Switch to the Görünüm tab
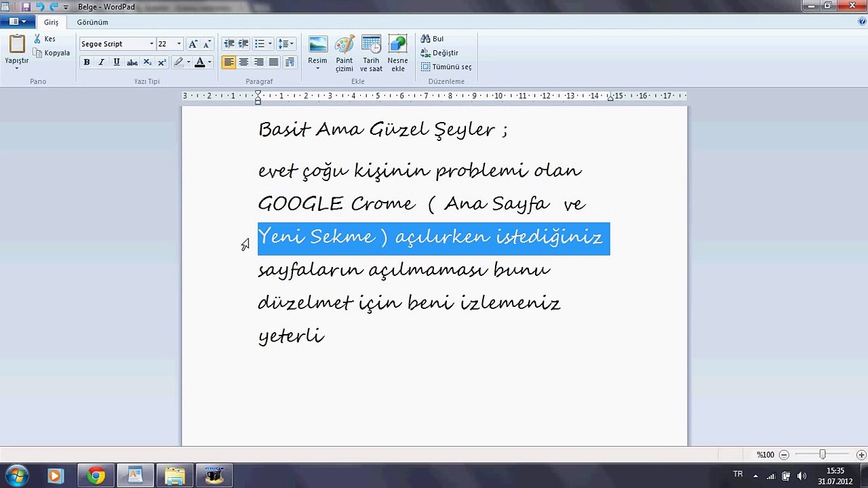Screen dimensions: 868x488 [92, 22]
